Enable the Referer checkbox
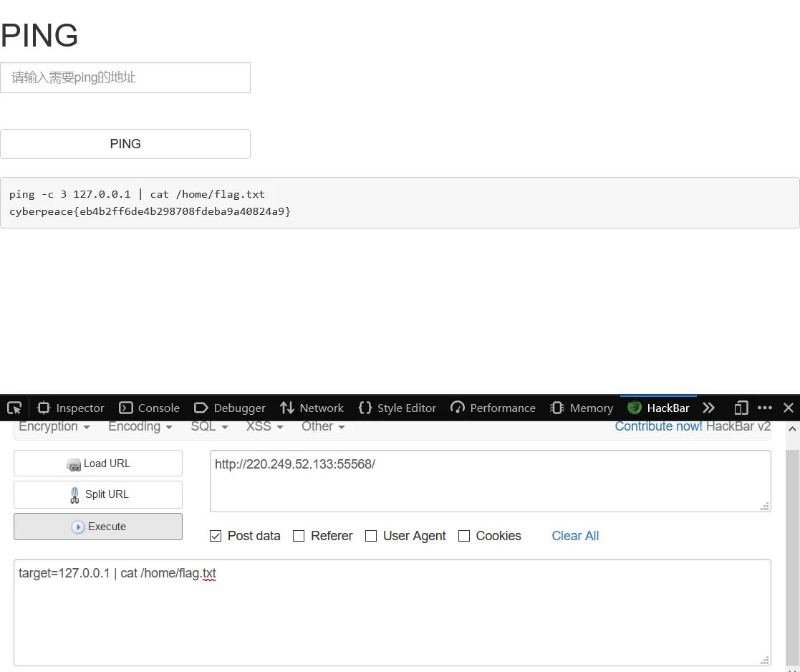The height and width of the screenshot is (672, 800). pos(299,537)
